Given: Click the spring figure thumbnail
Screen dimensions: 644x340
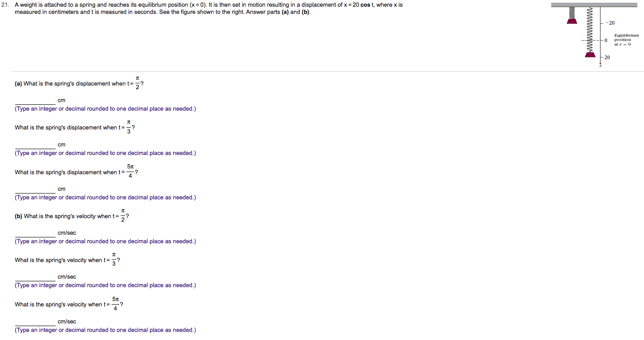Looking at the screenshot, I should 594,36.
